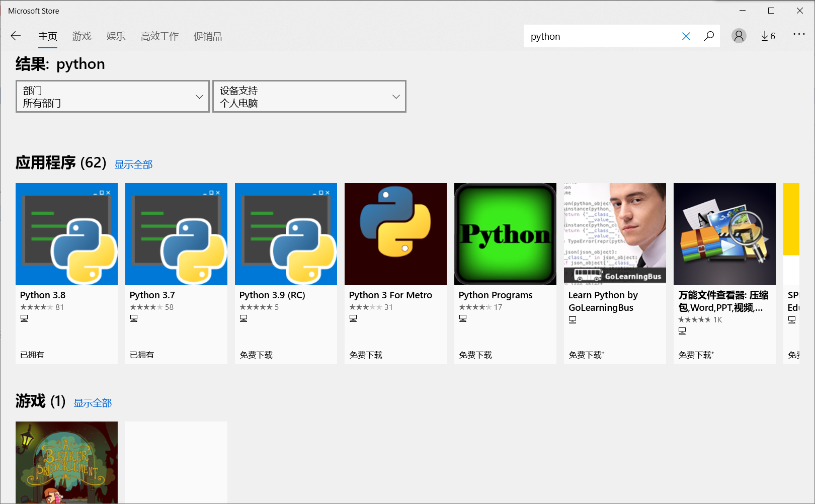Click 免费下载 under 万能文件查看器

(x=696, y=355)
